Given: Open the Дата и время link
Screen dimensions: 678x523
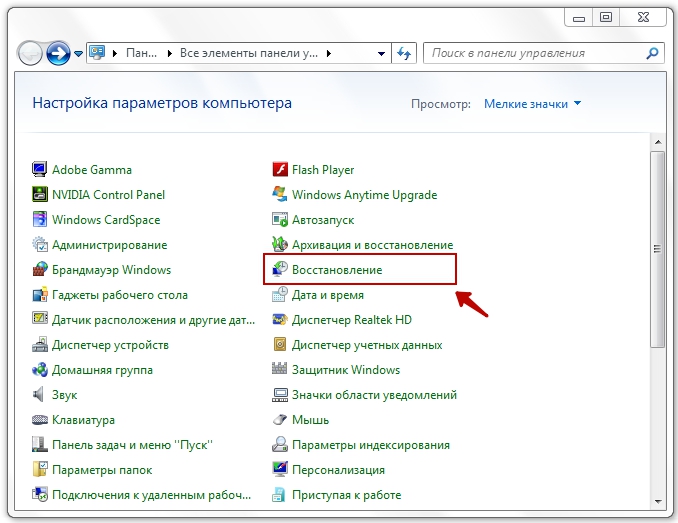Looking at the screenshot, I should [x=328, y=295].
